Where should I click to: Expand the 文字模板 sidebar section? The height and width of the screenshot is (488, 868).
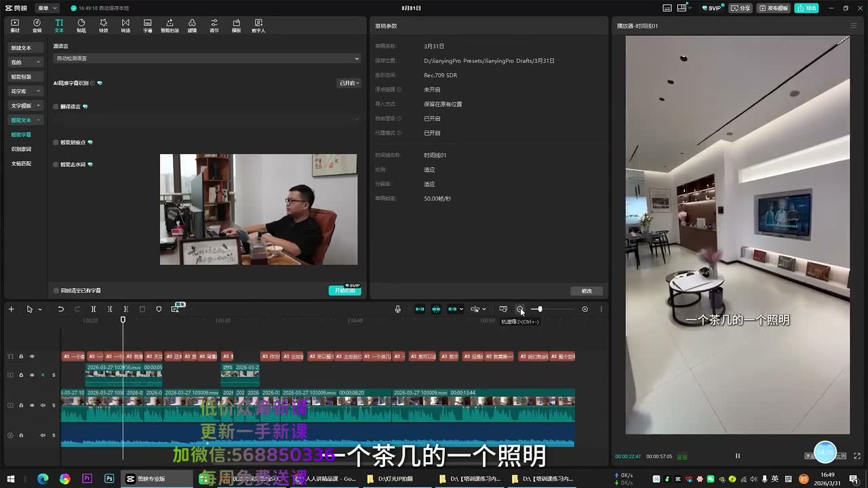[25, 106]
